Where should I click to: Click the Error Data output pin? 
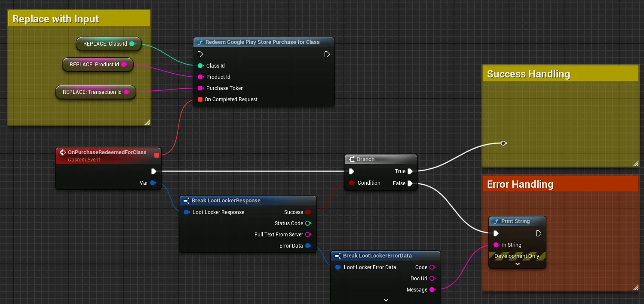(308, 245)
